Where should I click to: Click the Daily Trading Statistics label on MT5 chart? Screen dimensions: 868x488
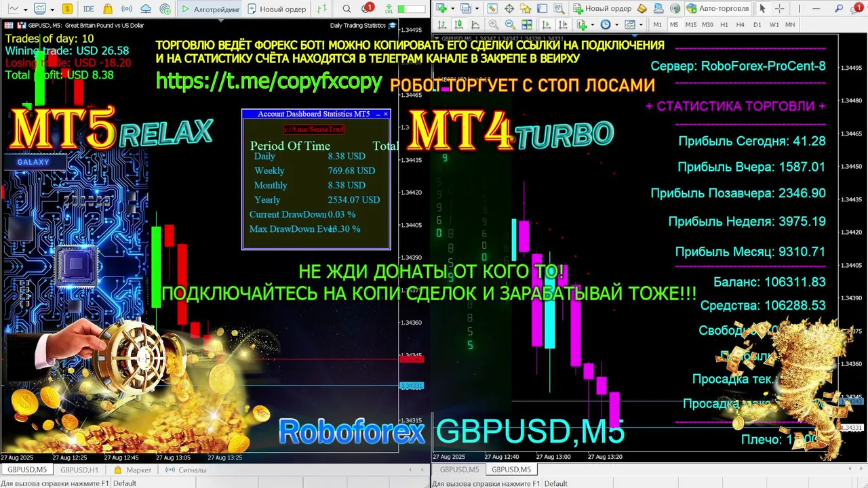(357, 25)
